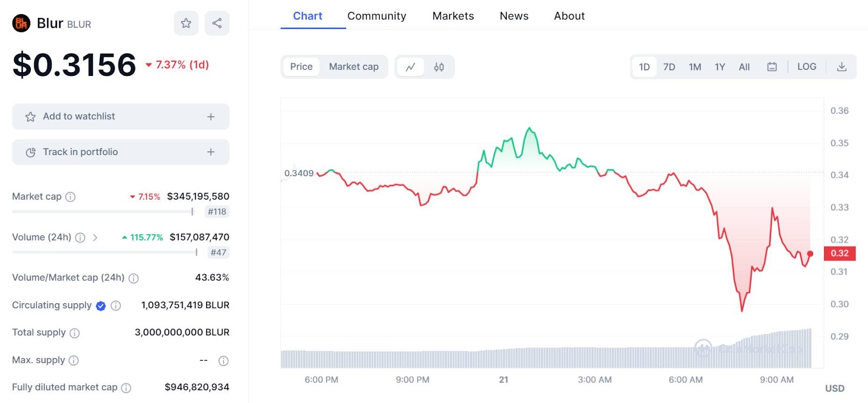Select the 1Y time range
868x403 pixels.
tap(720, 67)
